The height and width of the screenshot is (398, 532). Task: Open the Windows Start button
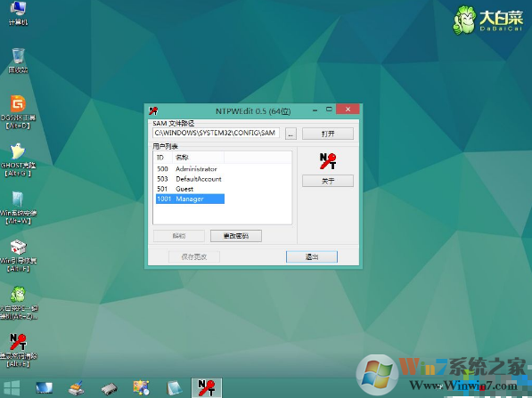12,388
